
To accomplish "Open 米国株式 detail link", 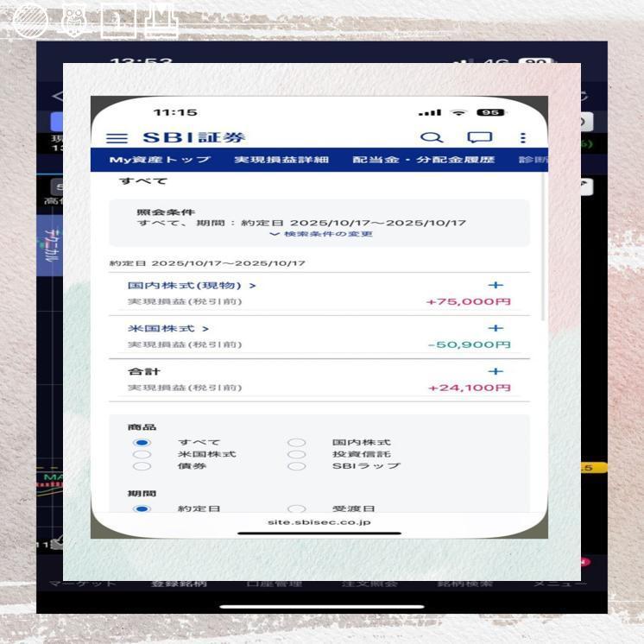I will pos(168,328).
